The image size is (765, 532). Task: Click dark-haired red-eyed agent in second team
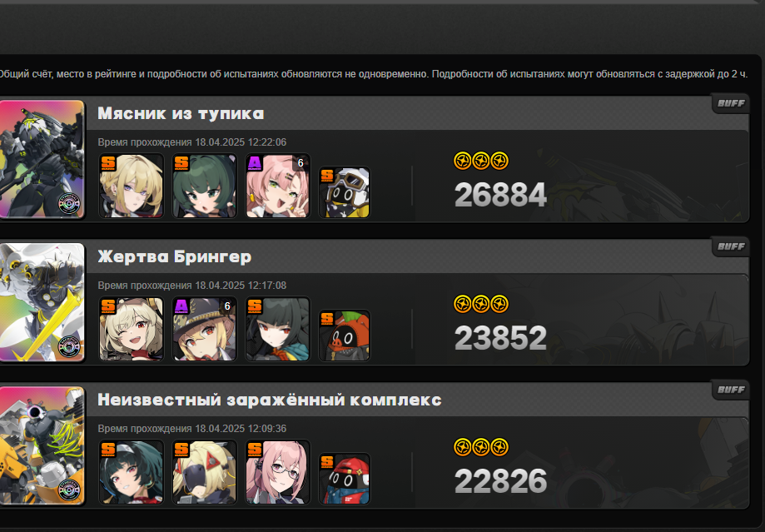[277, 329]
